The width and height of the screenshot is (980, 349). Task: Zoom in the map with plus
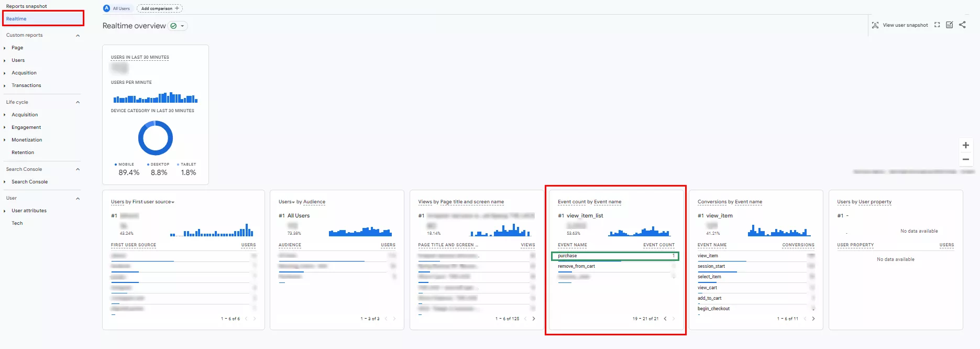966,145
